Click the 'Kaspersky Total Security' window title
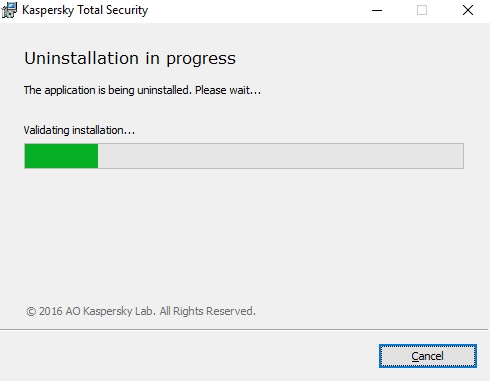 (85, 10)
